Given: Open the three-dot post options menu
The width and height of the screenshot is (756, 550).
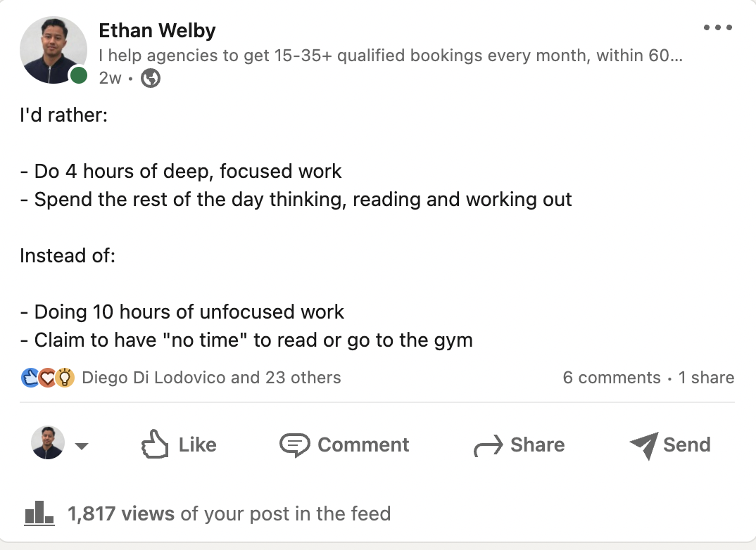Looking at the screenshot, I should coord(718,28).
